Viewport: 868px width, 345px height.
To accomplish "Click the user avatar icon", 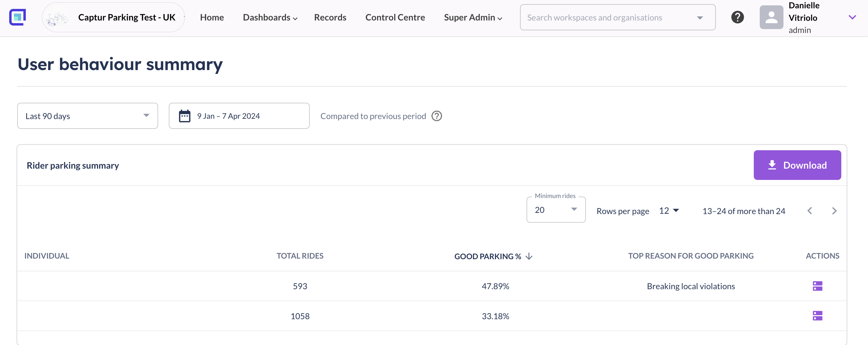I will point(771,17).
